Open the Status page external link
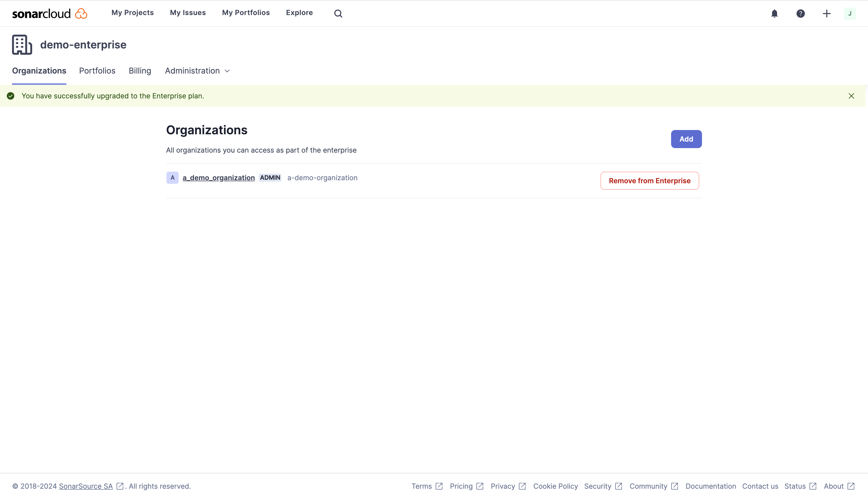 [x=796, y=486]
